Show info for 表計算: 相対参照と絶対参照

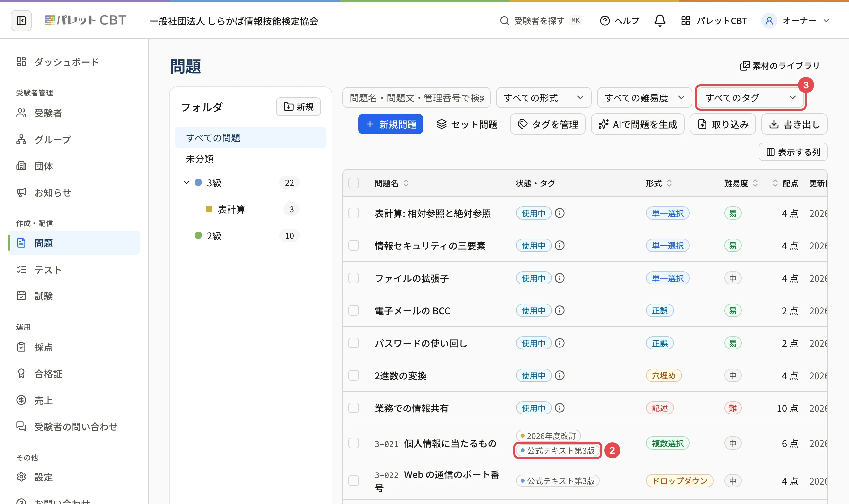tap(560, 213)
